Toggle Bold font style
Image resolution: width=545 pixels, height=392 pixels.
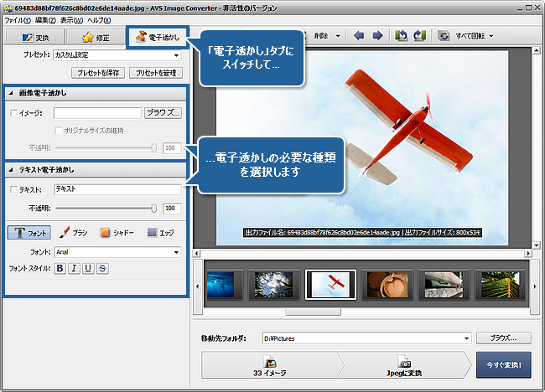pos(60,268)
